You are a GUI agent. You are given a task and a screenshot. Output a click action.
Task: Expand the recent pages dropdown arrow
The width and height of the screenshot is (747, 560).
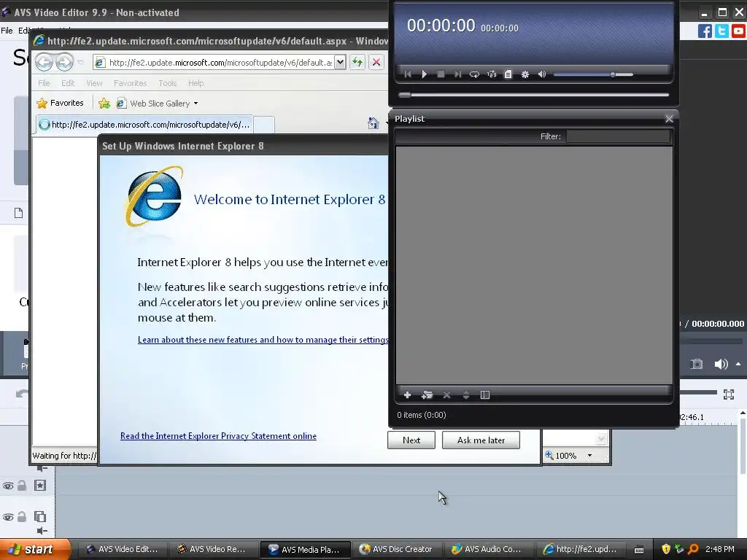pyautogui.click(x=80, y=63)
